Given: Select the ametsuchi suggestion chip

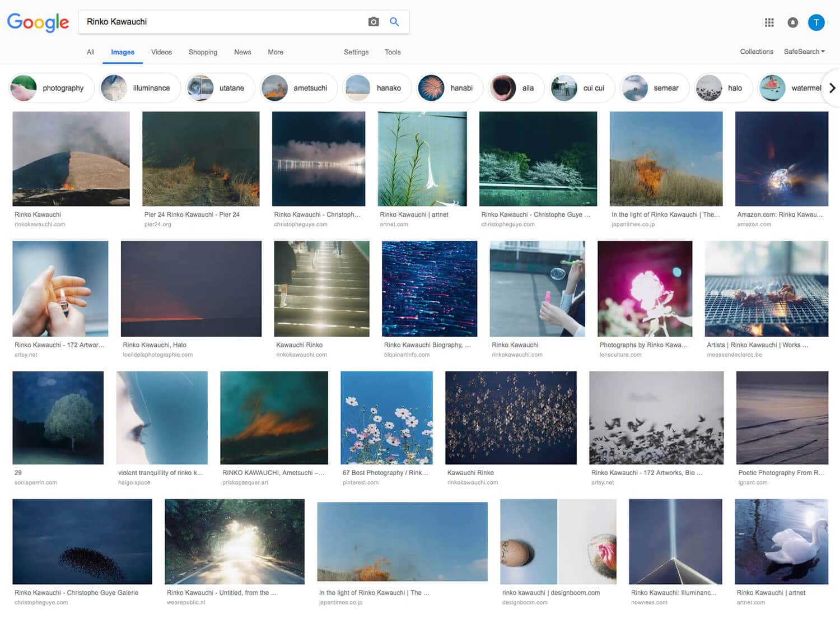Looking at the screenshot, I should point(298,88).
